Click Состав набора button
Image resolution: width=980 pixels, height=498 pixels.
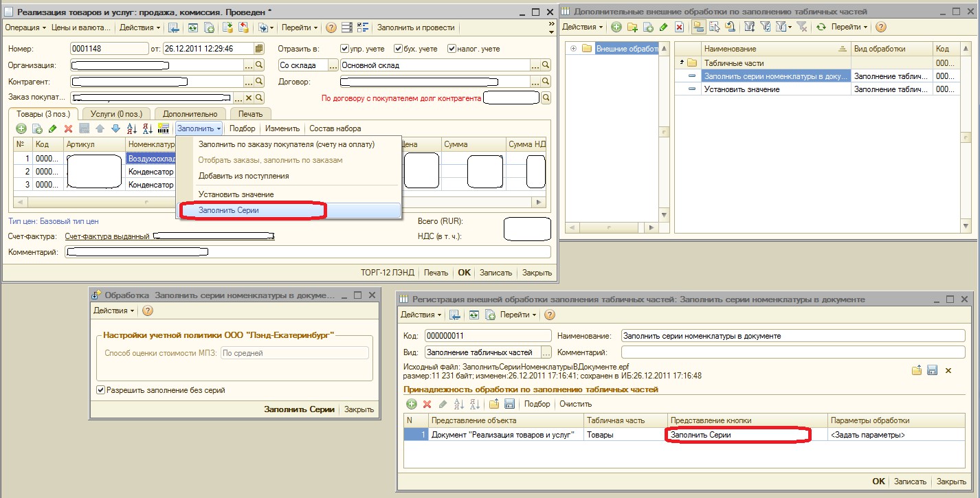click(x=335, y=128)
